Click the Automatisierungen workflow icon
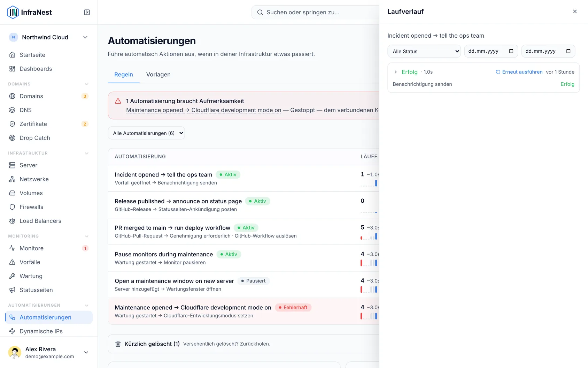 (12, 317)
